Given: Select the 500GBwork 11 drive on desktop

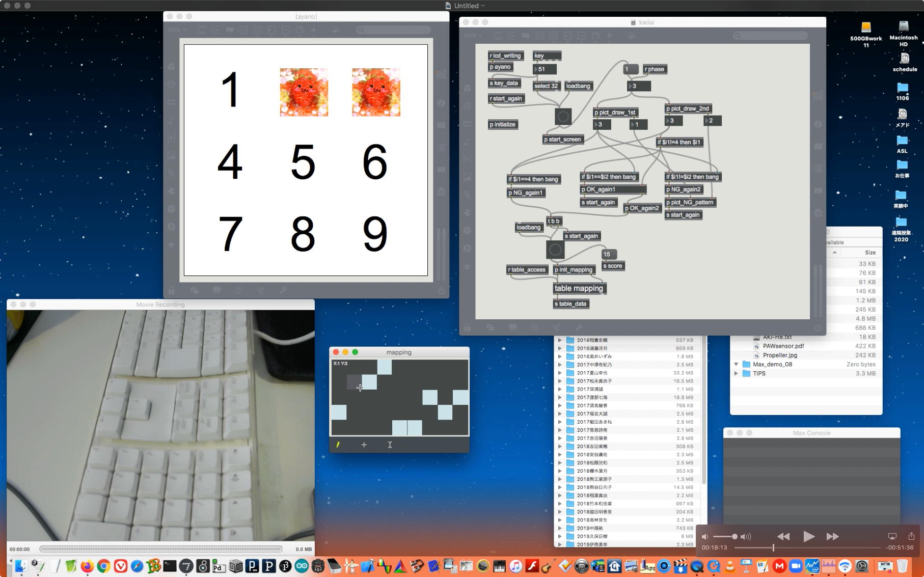Looking at the screenshot, I should tap(866, 34).
